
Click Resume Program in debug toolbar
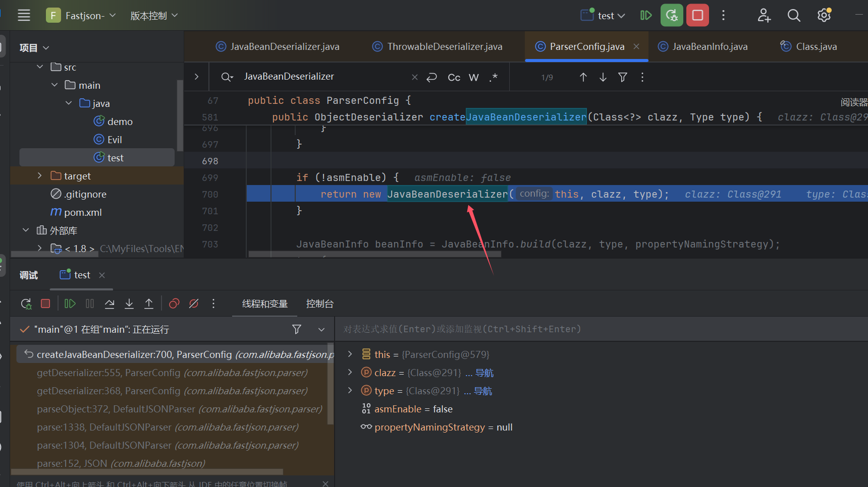coord(70,303)
